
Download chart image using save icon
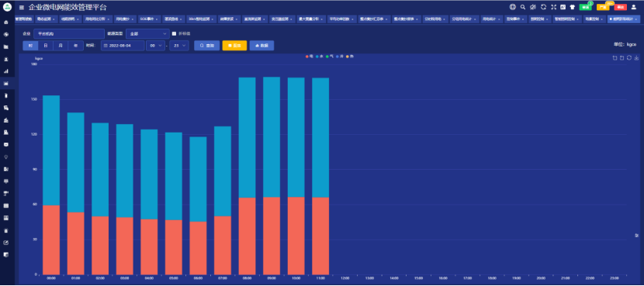(x=636, y=58)
